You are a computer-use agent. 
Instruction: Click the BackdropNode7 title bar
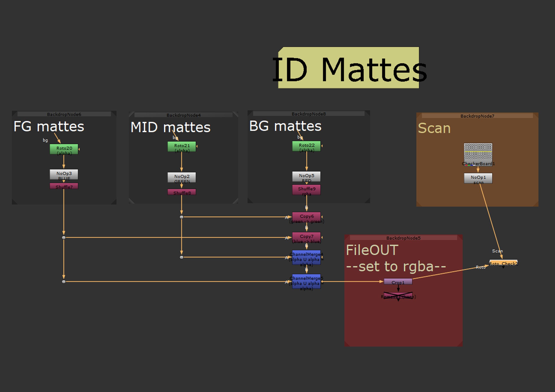tap(477, 116)
